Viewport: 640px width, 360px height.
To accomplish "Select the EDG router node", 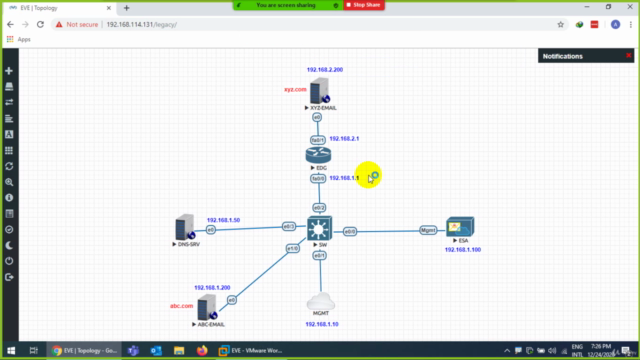I will [318, 155].
